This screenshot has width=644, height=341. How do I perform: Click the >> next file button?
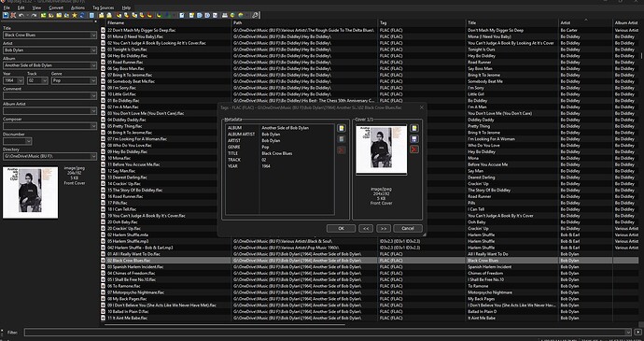point(384,228)
